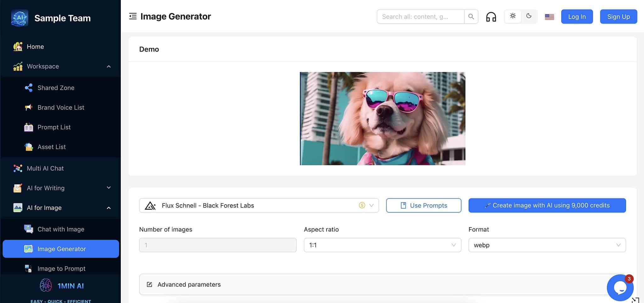The width and height of the screenshot is (644, 303).
Task: Go to Home in the sidebar
Action: point(35,46)
